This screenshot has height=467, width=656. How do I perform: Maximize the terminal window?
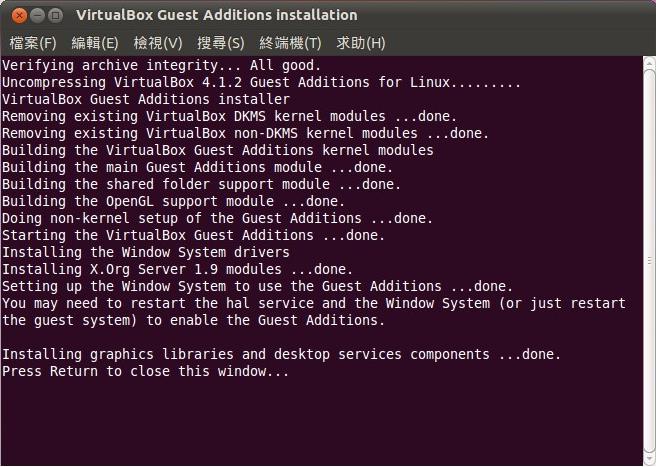pyautogui.click(x=55, y=15)
